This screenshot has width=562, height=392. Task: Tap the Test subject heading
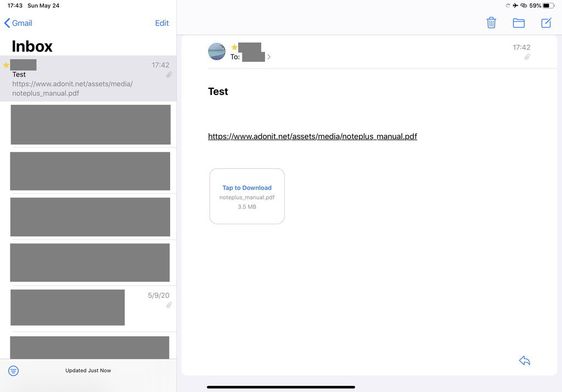pyautogui.click(x=218, y=92)
